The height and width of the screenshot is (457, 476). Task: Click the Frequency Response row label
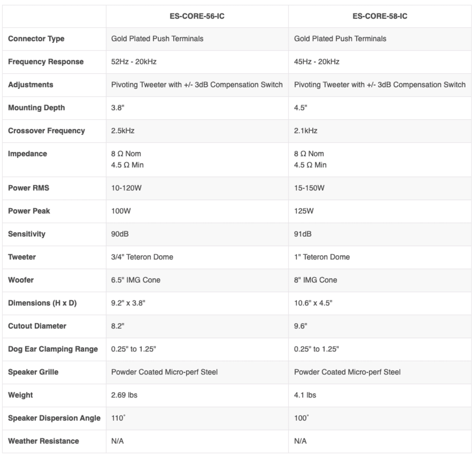46,61
